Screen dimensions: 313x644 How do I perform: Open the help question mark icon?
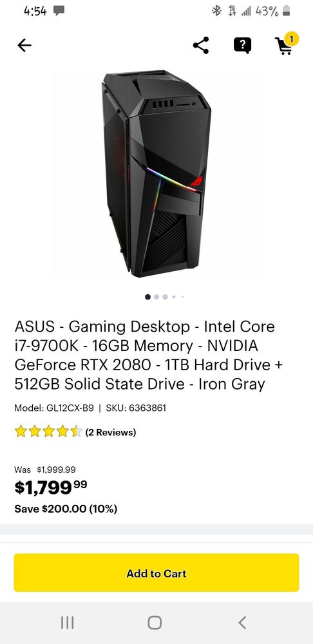(242, 46)
